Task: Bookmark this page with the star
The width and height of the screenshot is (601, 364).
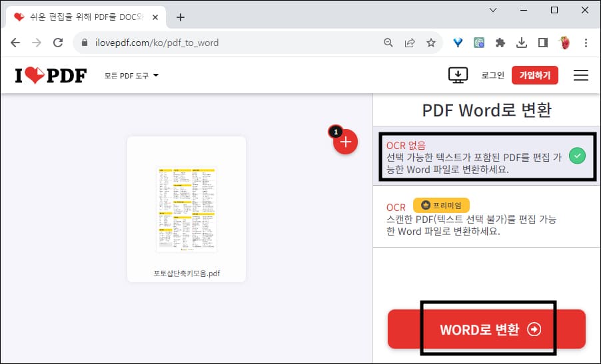Action: [x=431, y=43]
